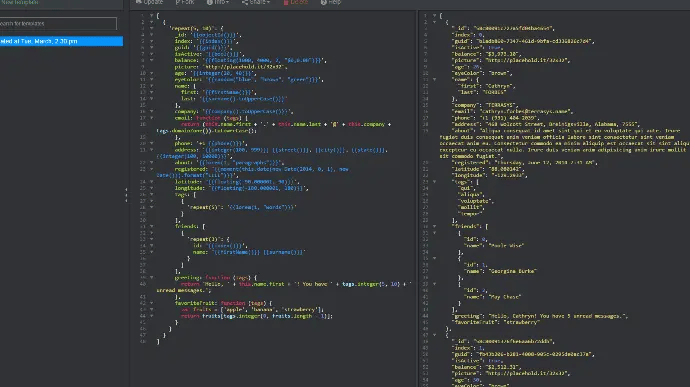This screenshot has width=690, height=387.
Task: Click the "favoriteFruit": "strawberry" output line
Action: [496, 322]
